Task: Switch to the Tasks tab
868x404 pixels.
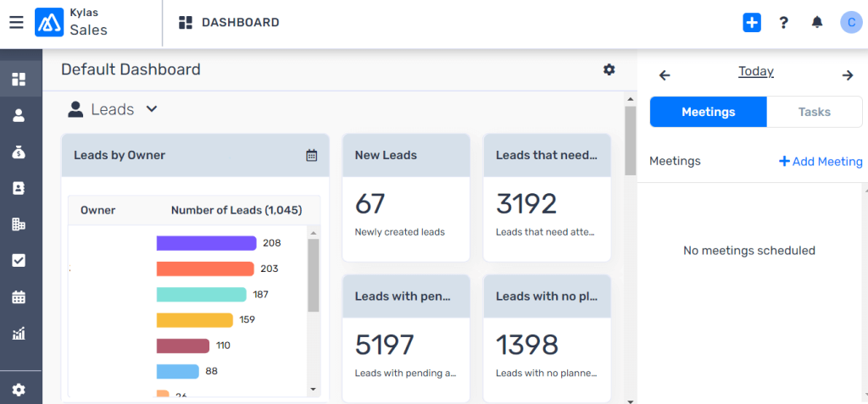Action: coord(814,112)
